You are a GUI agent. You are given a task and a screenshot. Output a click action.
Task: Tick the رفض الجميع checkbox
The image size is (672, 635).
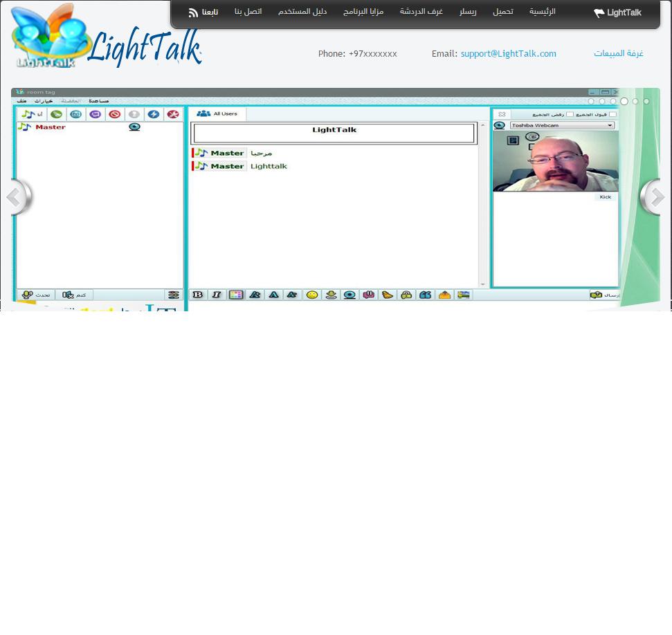(x=570, y=114)
